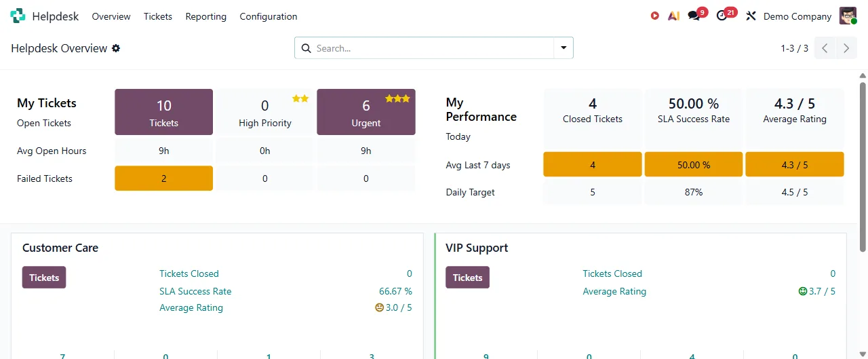Viewport: 868px width, 359px height.
Task: Click the Customer Care team title
Action: pos(60,248)
